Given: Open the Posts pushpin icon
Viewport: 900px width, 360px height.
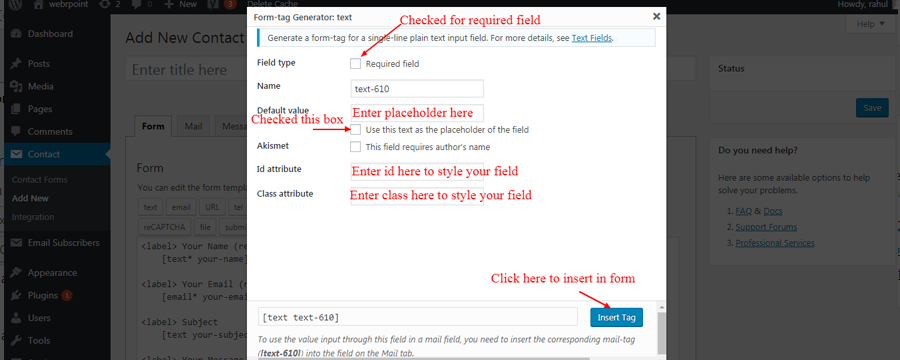Looking at the screenshot, I should (16, 64).
